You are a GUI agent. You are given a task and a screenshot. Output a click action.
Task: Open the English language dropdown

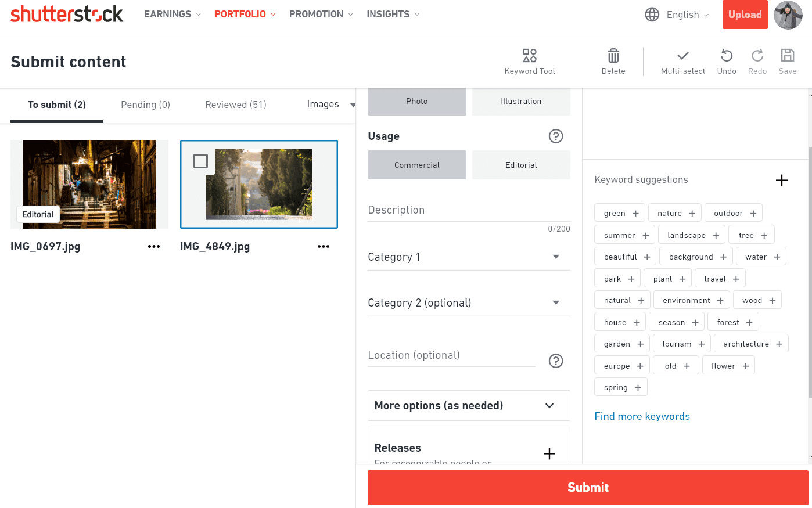tap(688, 15)
